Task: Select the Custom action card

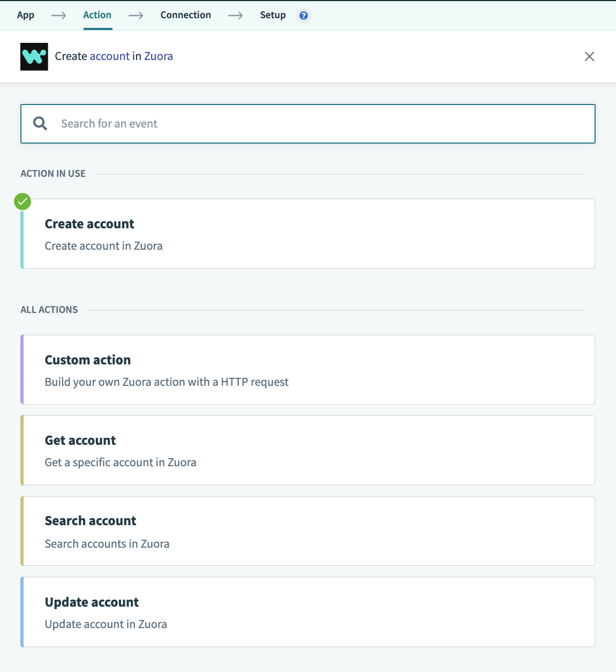Action: 308,370
